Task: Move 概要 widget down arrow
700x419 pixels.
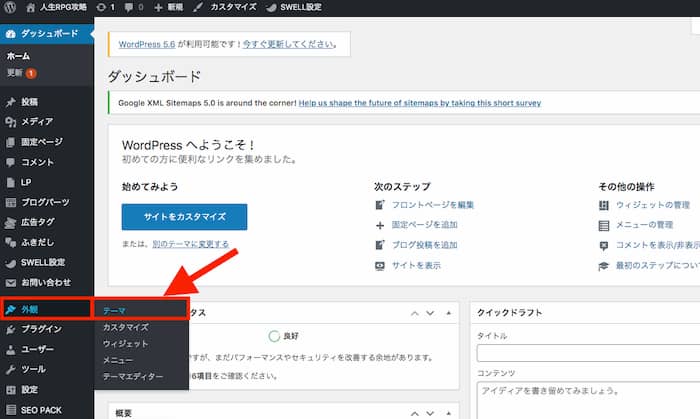Action: (430, 413)
